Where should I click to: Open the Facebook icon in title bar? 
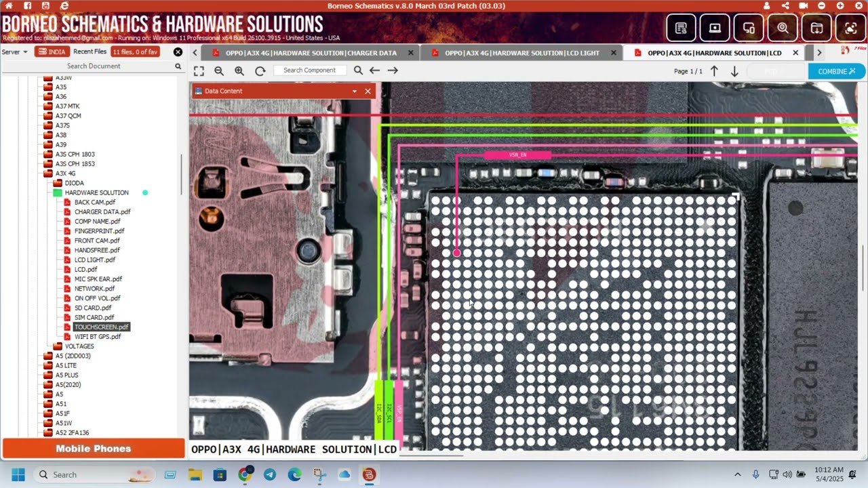click(27, 5)
